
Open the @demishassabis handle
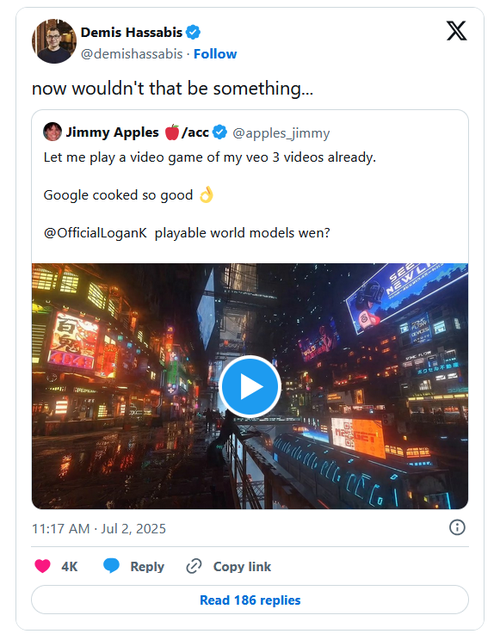coord(132,54)
